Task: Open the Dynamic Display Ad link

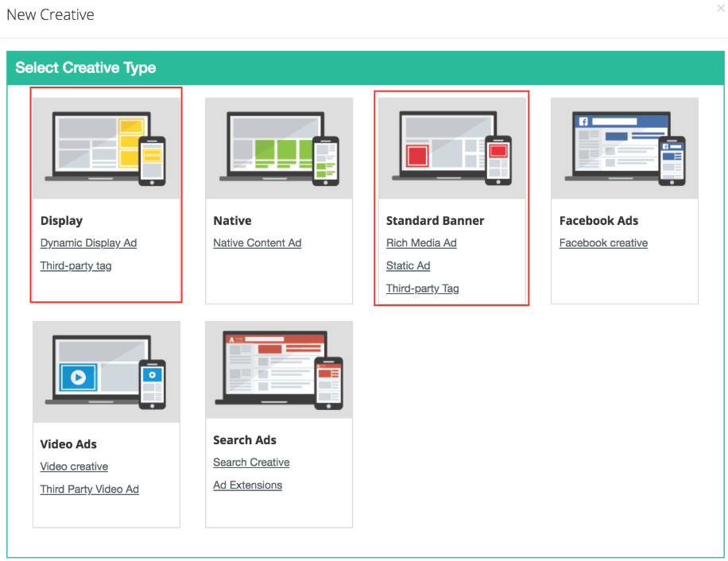Action: pos(88,243)
